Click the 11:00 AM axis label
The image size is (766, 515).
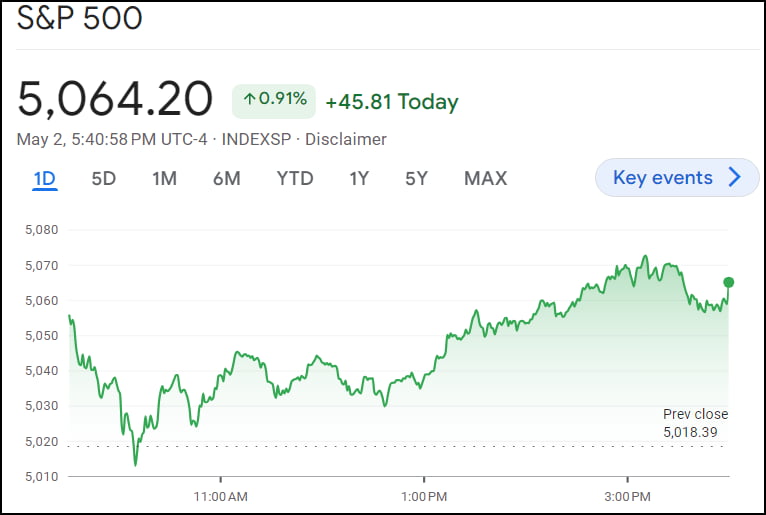[x=220, y=496]
